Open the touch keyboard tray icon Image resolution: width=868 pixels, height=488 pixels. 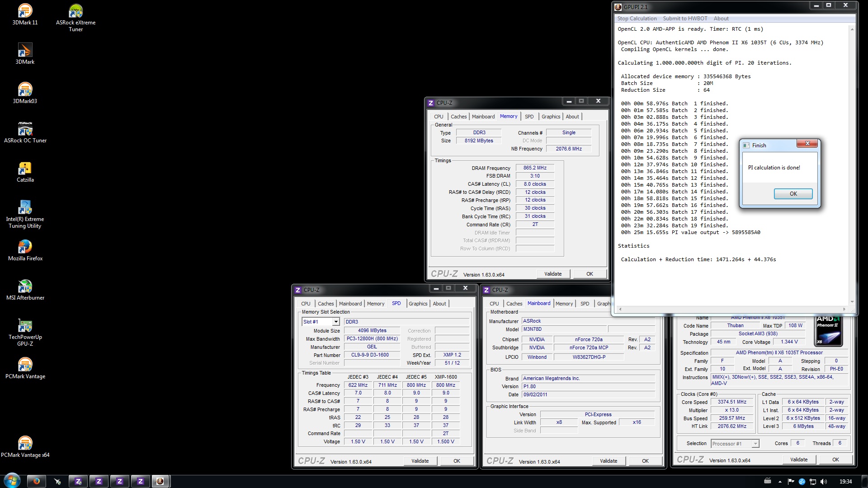pos(768,481)
